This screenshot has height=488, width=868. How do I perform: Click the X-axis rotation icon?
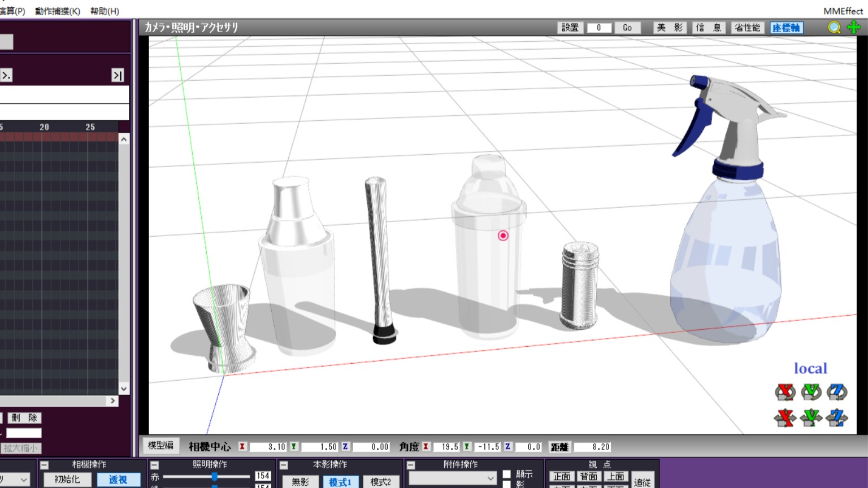(785, 391)
